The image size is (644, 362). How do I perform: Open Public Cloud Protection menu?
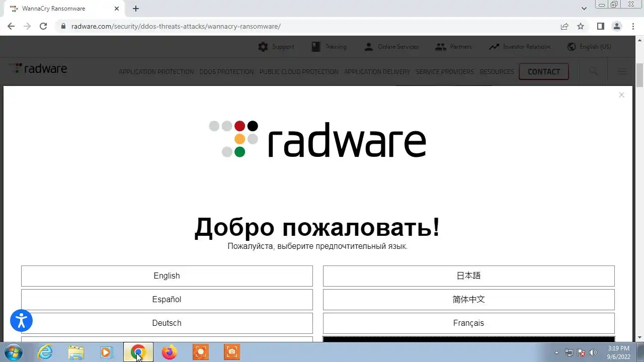click(x=299, y=72)
